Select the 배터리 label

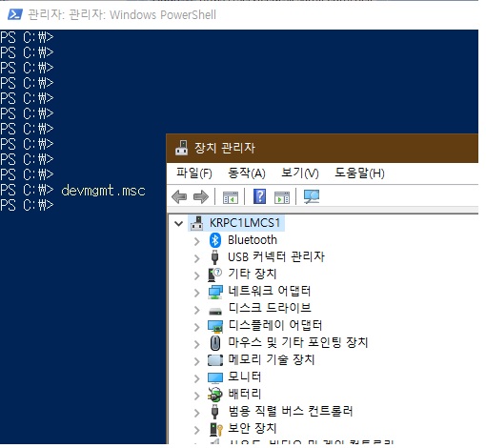(x=245, y=394)
